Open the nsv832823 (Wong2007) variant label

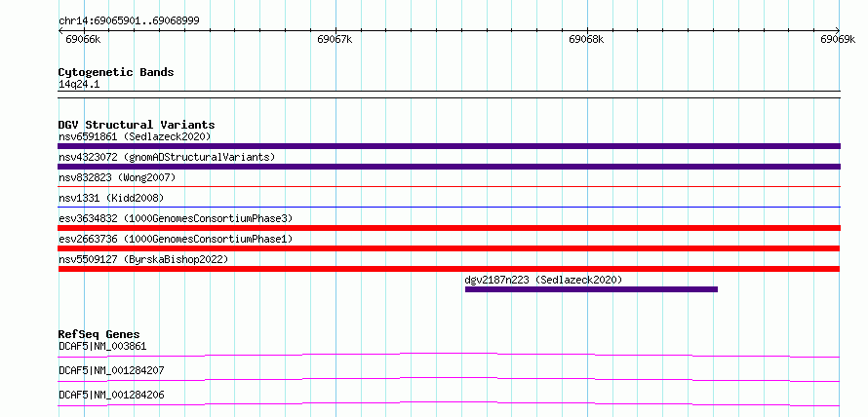(117, 177)
